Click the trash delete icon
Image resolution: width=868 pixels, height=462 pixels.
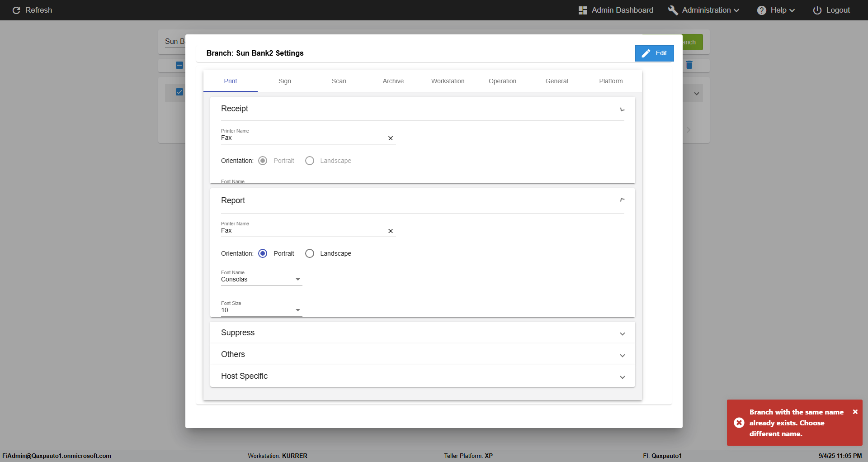[689, 65]
